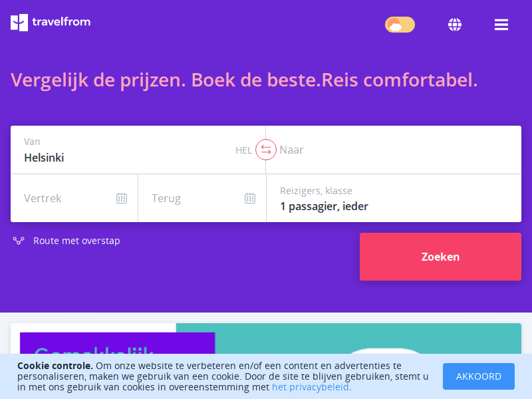Click the travelfrom logo icon
The width and height of the screenshot is (532, 399).
click(x=19, y=23)
